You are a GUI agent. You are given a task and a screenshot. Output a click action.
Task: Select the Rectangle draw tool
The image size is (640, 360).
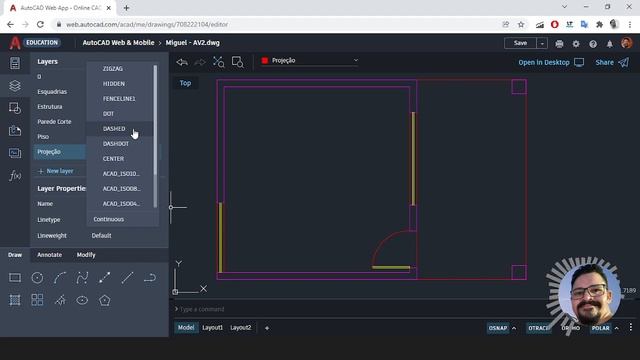tap(15, 278)
